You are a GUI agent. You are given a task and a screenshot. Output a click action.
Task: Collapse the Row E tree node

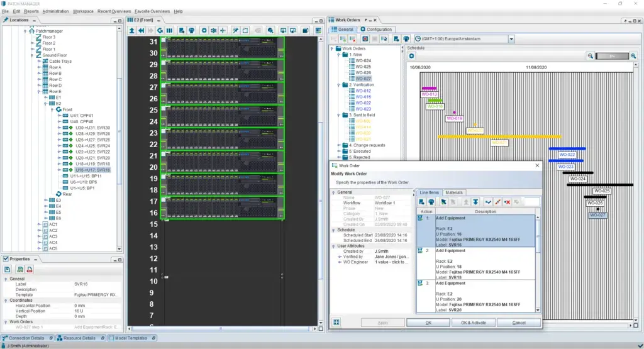(x=38, y=92)
